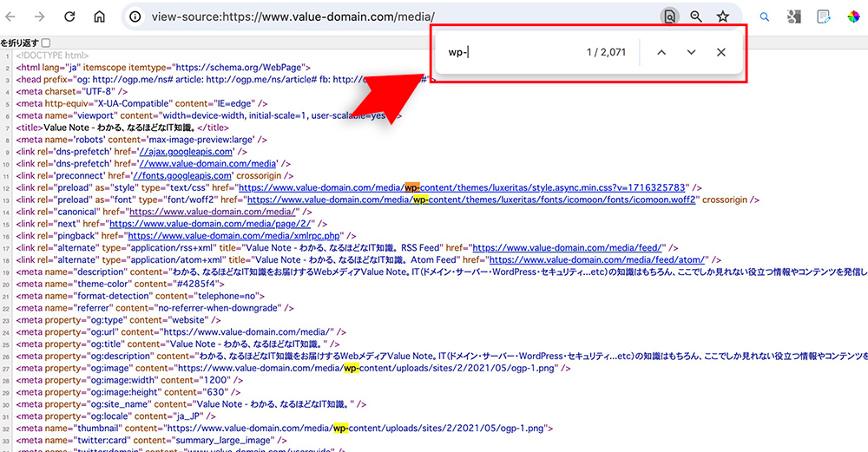Click the charset UTF-8 value
Screen dimensions: 868x452
99,91
